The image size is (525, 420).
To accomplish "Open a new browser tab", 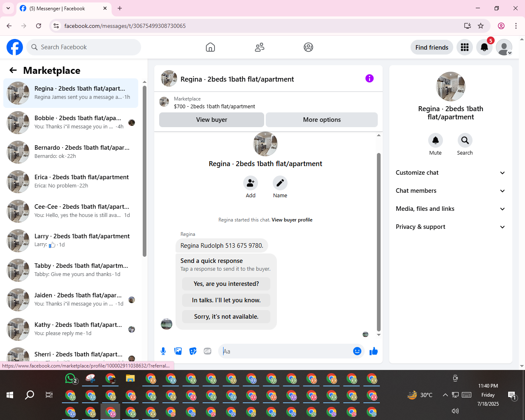I will point(120,8).
